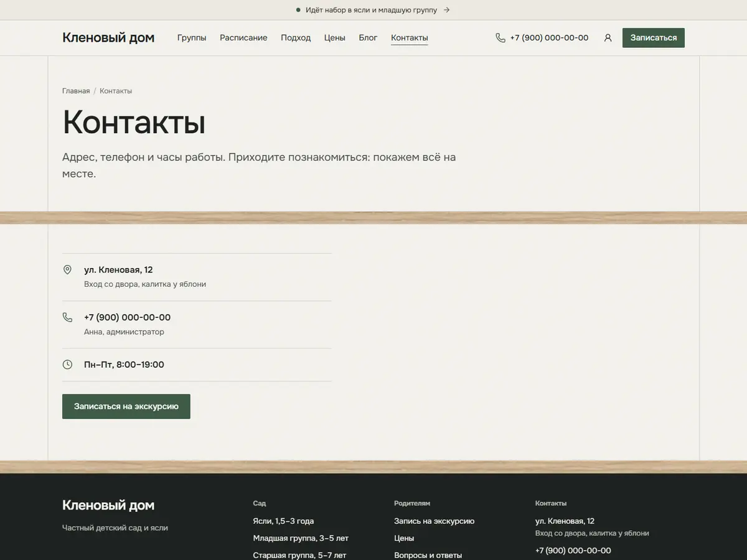This screenshot has width=747, height=560.
Task: Open the Группы menu item
Action: click(x=192, y=38)
